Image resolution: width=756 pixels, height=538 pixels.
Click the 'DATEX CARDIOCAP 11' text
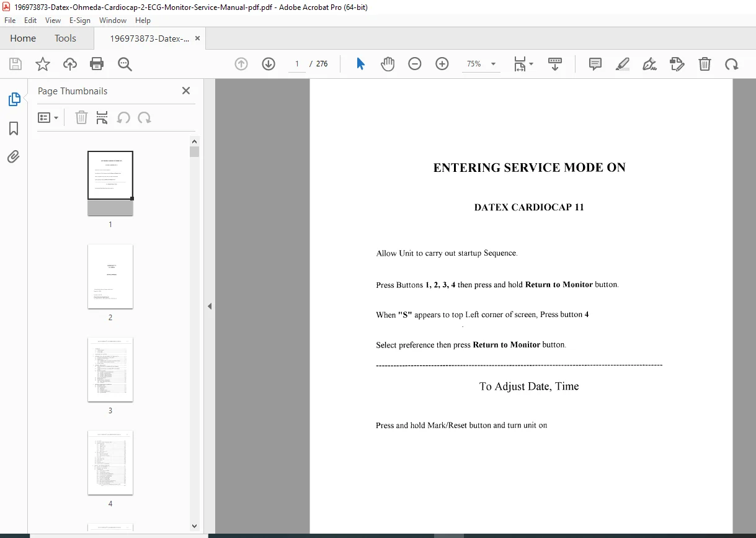click(529, 207)
